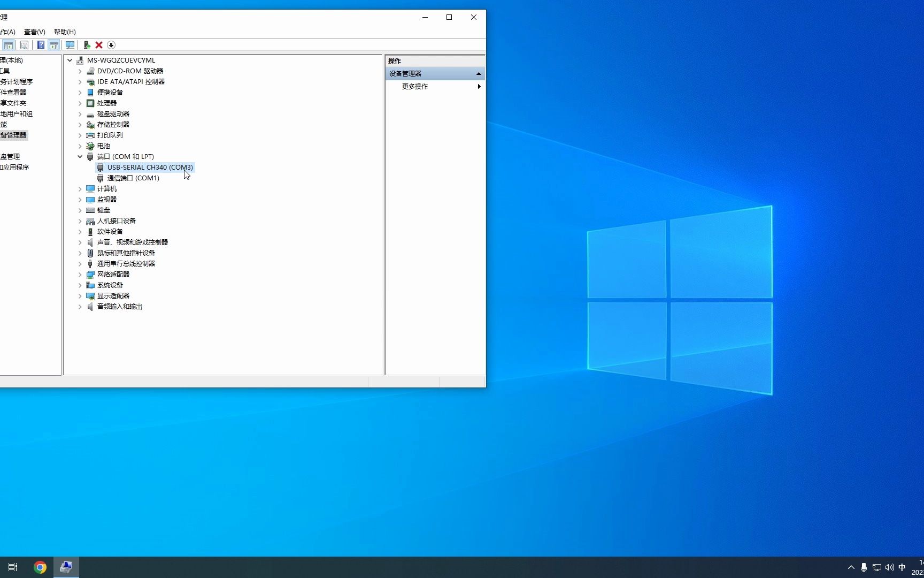Viewport: 924px width, 578px height.
Task: Select the 鼠标和其他指针设备 mouse icon
Action: [x=90, y=253]
